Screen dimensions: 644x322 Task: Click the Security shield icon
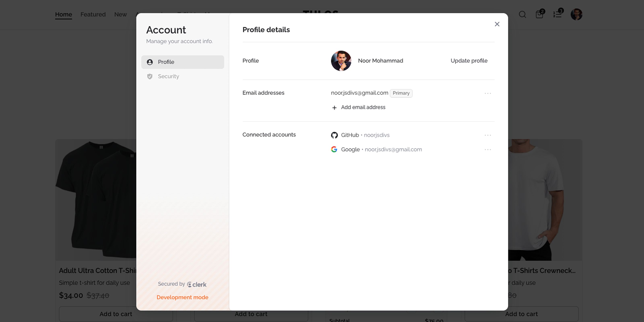tap(150, 76)
